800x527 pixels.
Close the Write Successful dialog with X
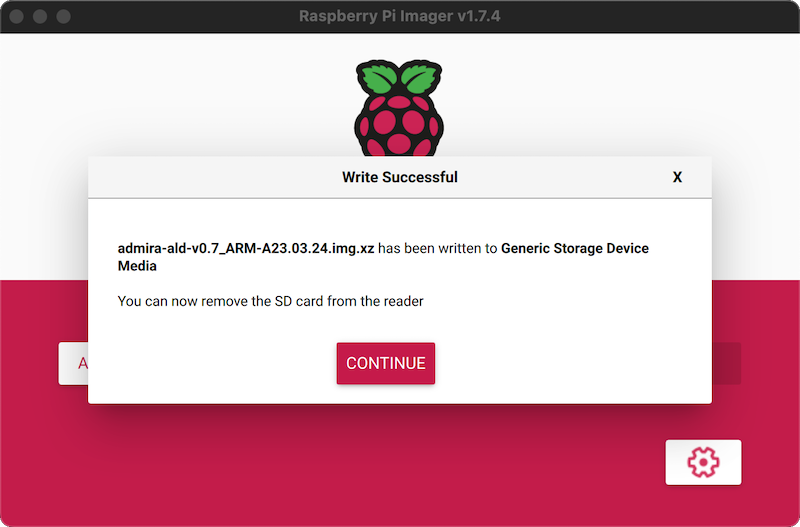(677, 177)
